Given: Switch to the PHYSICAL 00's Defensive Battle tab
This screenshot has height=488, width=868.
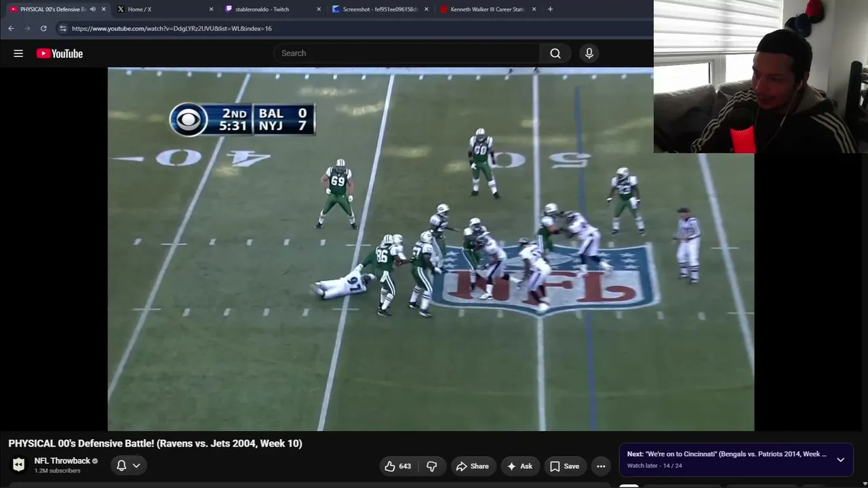Looking at the screenshot, I should tap(56, 9).
